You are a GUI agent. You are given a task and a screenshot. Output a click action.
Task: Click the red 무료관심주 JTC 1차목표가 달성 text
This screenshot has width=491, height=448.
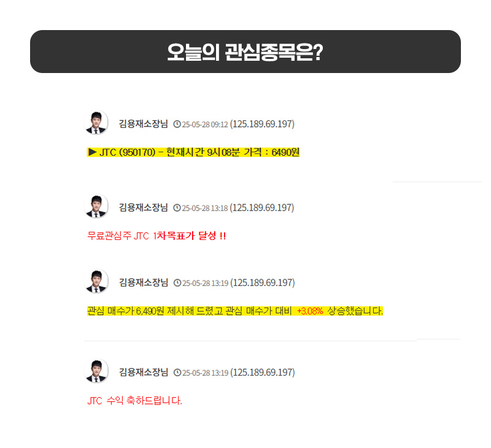point(157,236)
